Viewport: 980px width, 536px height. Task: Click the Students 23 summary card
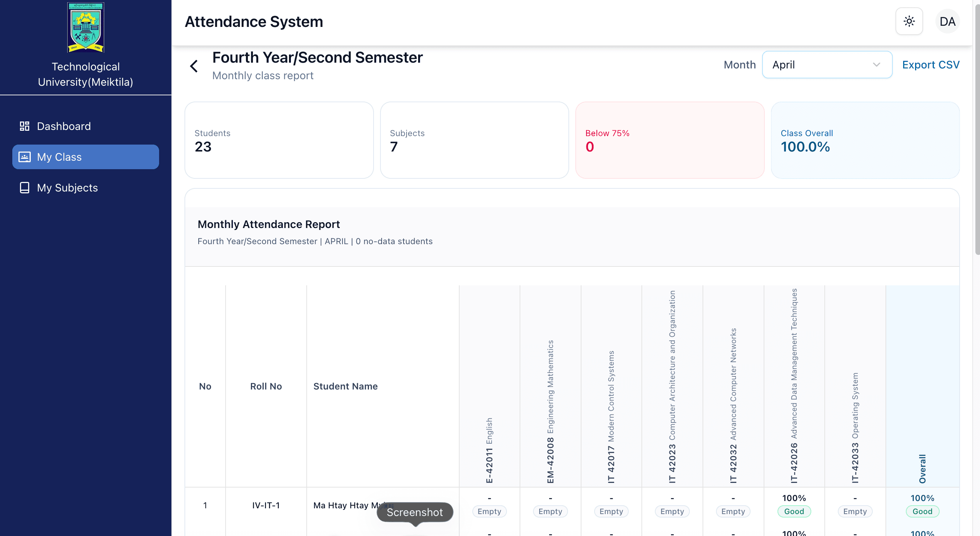(279, 140)
